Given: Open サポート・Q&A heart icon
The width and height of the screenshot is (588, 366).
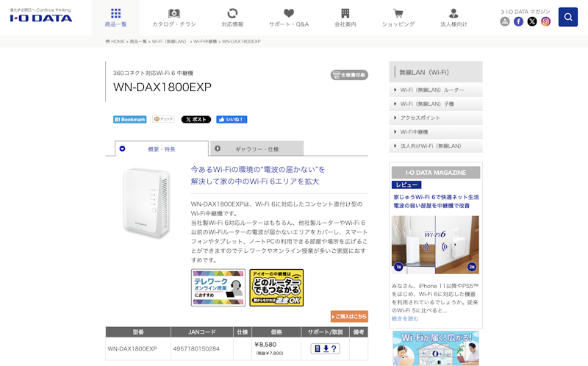Looking at the screenshot, I should pos(289,13).
